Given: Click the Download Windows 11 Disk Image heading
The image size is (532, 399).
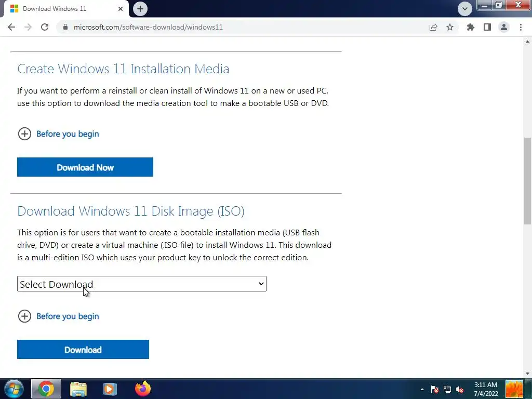Looking at the screenshot, I should (130, 211).
